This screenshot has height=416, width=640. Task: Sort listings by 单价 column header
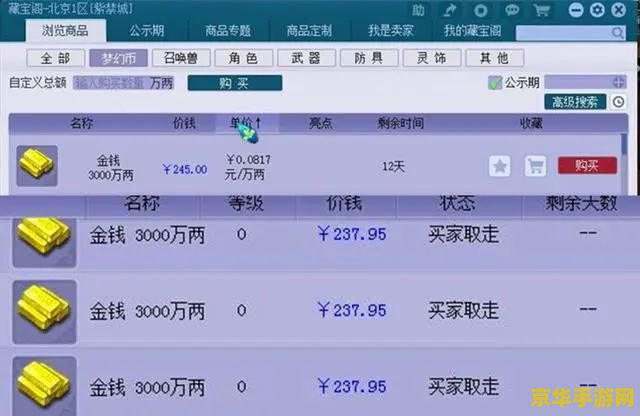pos(244,124)
